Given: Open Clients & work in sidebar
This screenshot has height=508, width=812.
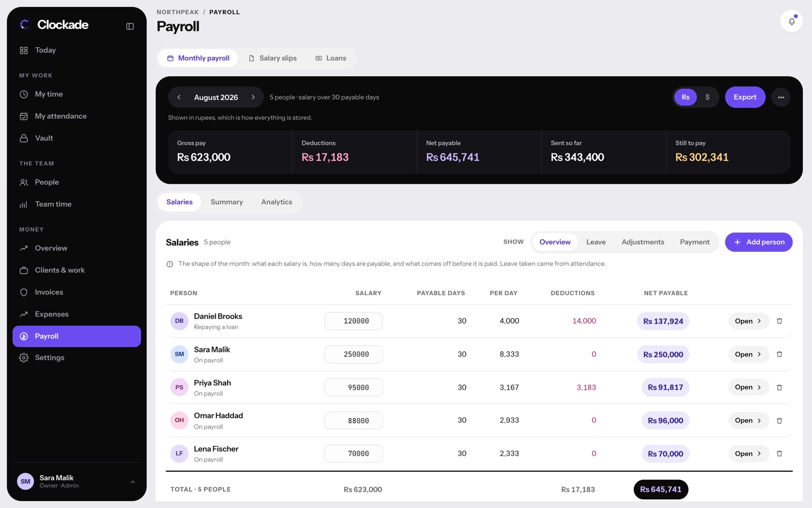Looking at the screenshot, I should tap(77, 270).
